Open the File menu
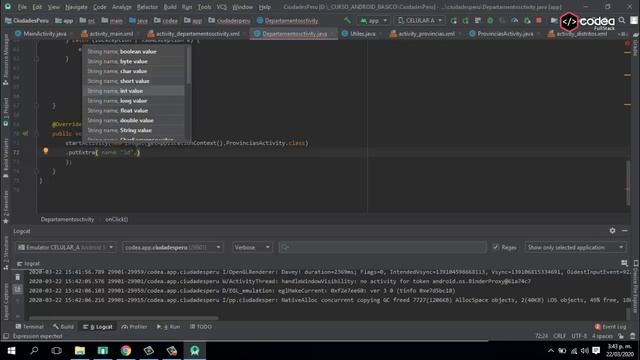The height and width of the screenshot is (360, 640). coord(22,7)
